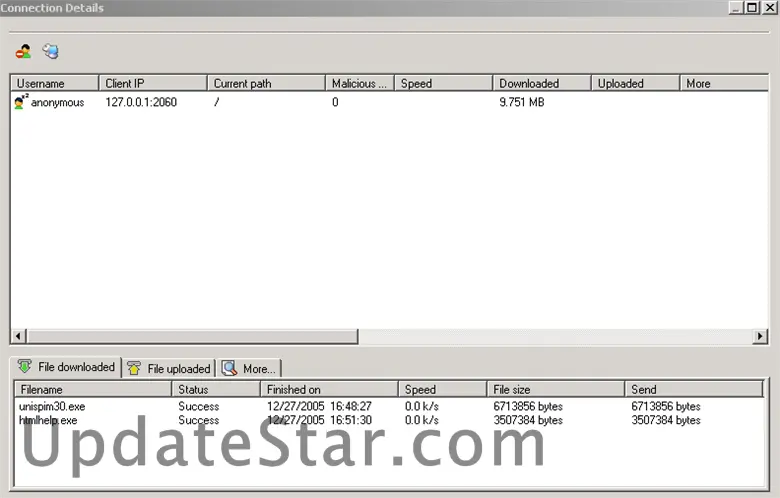Maximize the Connection Details window
This screenshot has height=498, width=780.
(x=752, y=7)
